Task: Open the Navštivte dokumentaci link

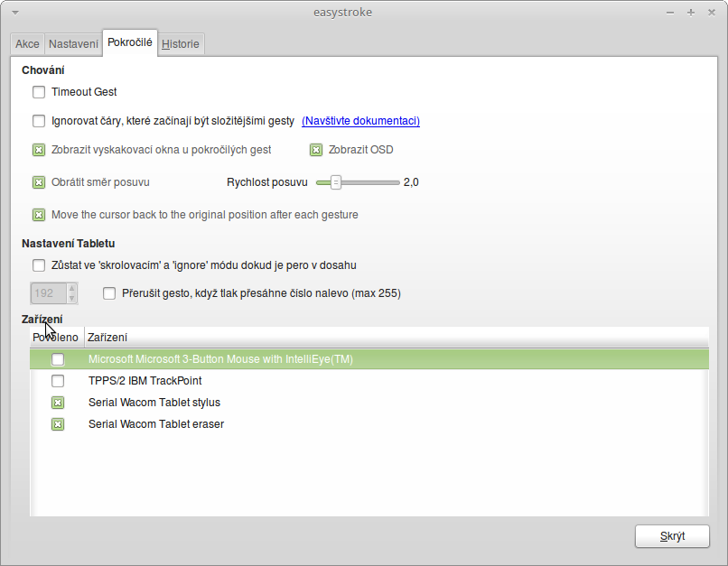Action: point(360,121)
